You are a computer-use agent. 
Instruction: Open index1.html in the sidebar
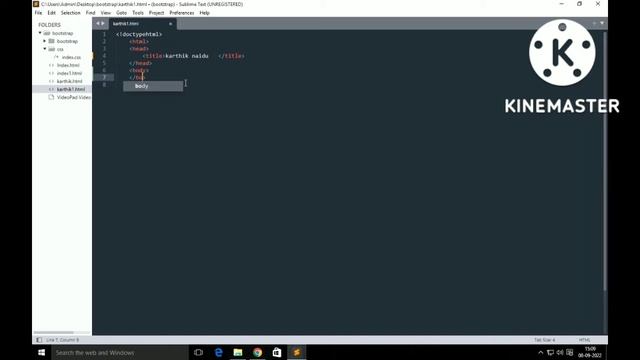coord(69,73)
